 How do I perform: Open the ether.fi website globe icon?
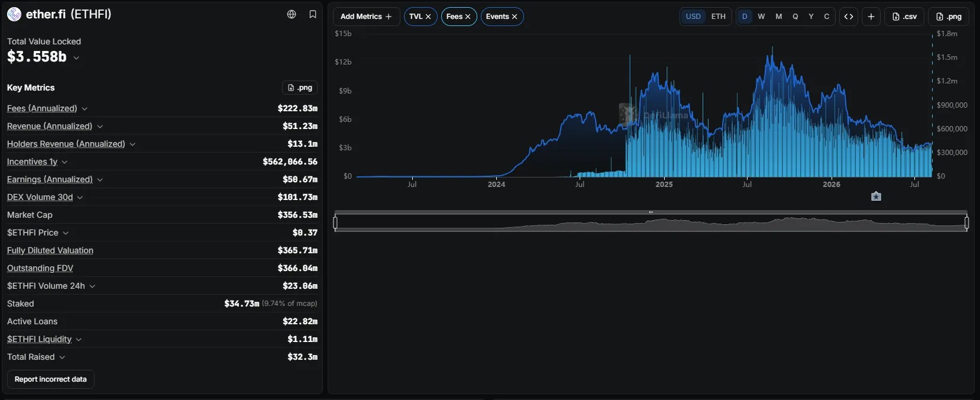click(x=292, y=14)
